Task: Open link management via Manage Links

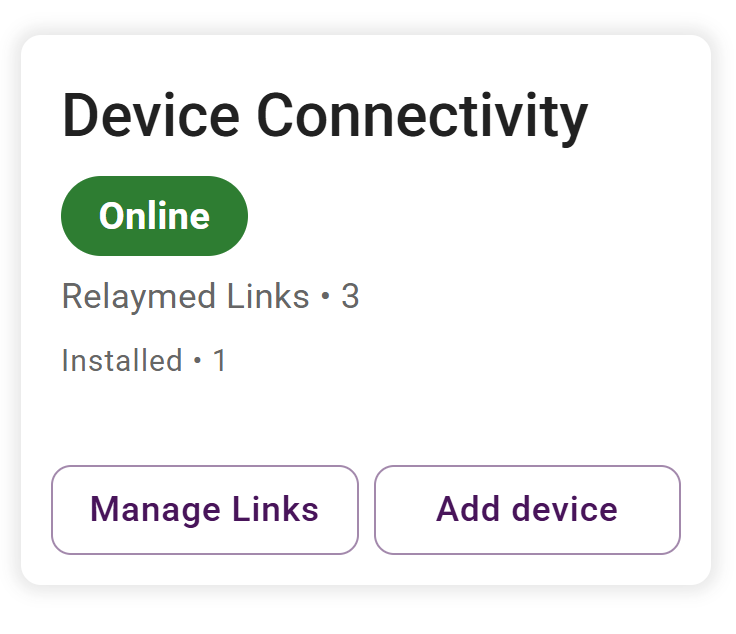Action: [204, 510]
